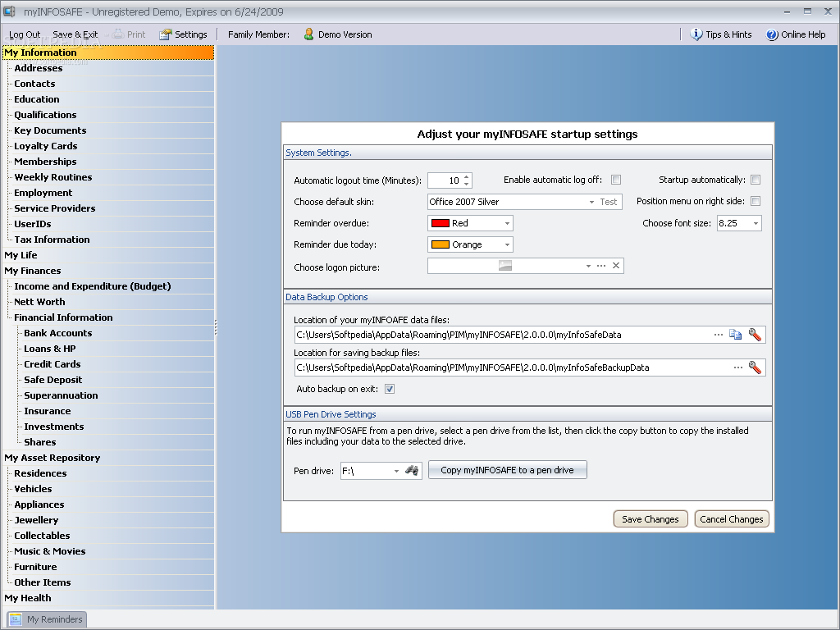The width and height of the screenshot is (840, 630).
Task: Click the wrench icon for data files location
Action: tap(755, 335)
